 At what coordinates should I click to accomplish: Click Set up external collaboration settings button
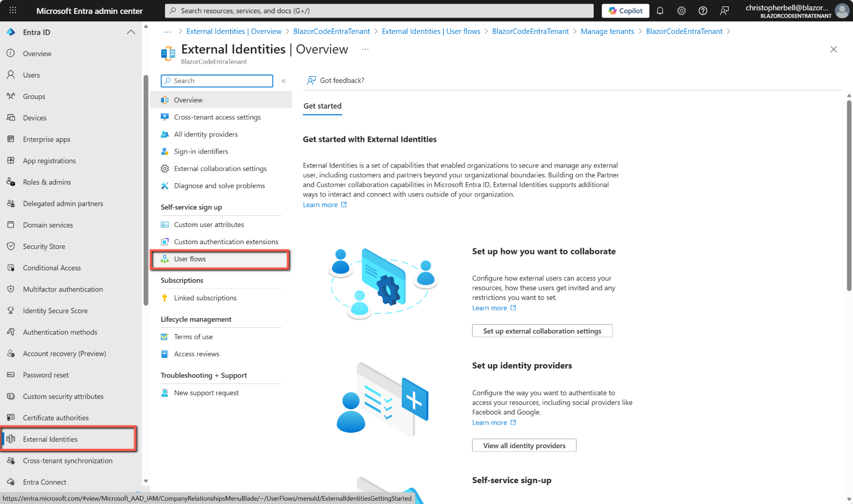click(x=542, y=331)
